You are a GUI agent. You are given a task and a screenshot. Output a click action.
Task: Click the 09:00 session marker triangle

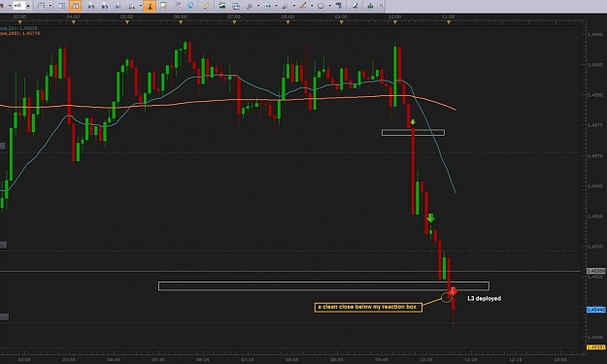coord(341,22)
